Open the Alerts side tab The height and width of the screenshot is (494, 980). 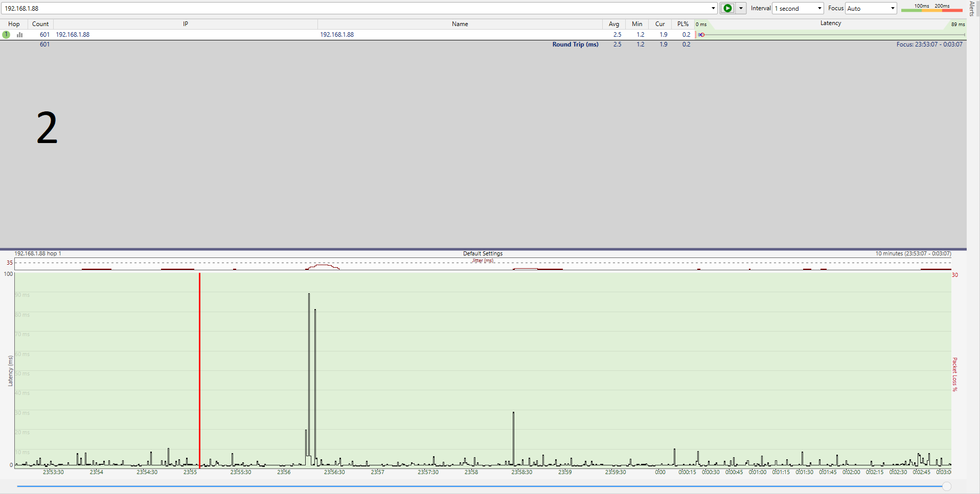[972, 8]
